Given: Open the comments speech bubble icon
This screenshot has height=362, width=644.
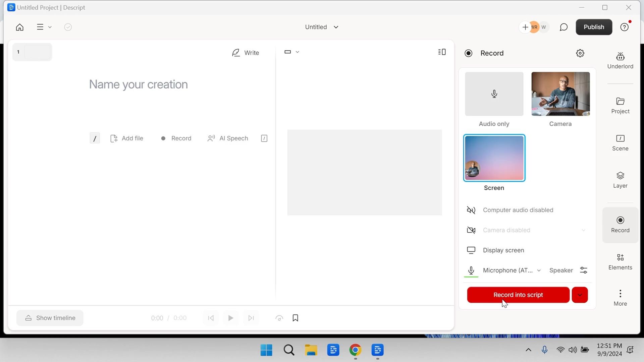Looking at the screenshot, I should [x=563, y=27].
